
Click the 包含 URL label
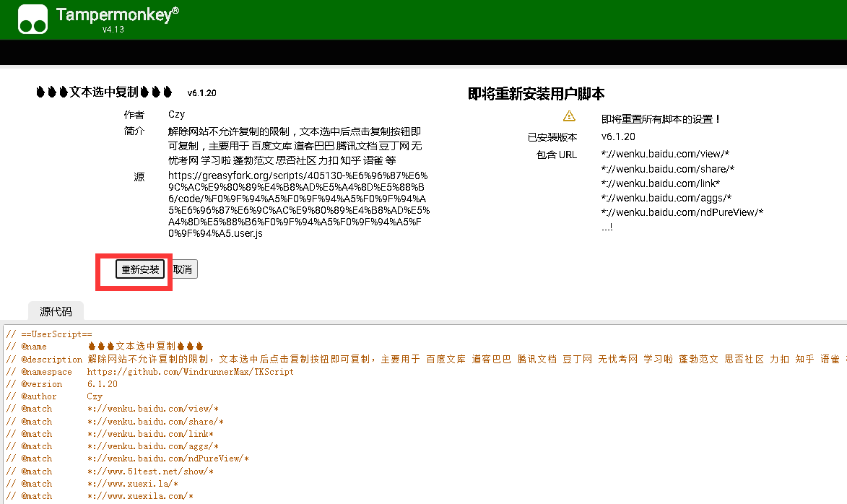point(557,155)
